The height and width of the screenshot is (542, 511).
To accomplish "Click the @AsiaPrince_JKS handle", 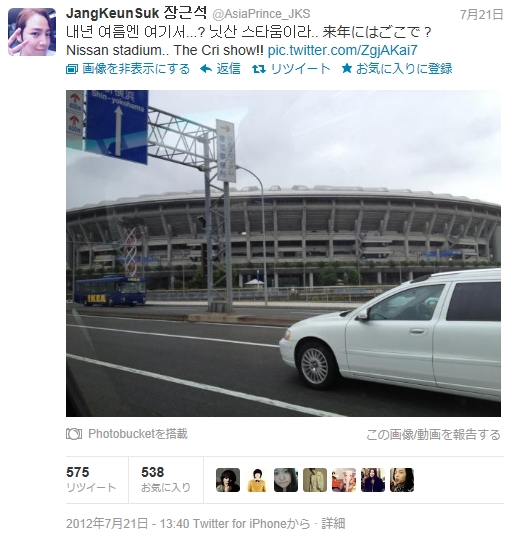I will [x=261, y=14].
